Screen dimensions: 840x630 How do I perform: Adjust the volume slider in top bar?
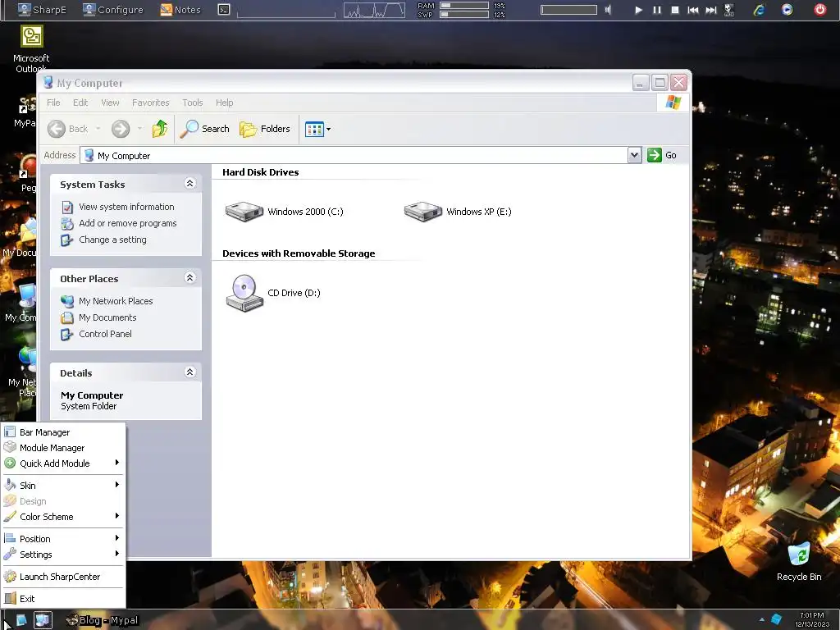click(568, 10)
